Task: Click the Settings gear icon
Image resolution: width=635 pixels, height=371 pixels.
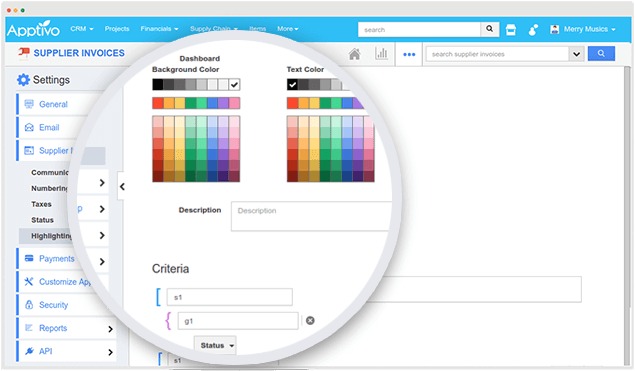Action: [x=23, y=80]
